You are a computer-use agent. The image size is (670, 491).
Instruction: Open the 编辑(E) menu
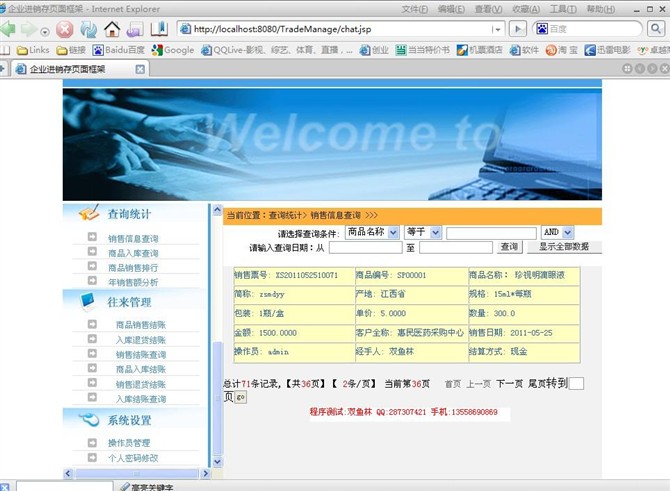451,9
